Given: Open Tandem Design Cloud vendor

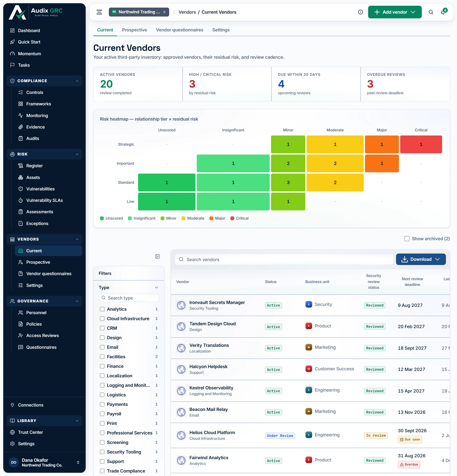Looking at the screenshot, I should [212, 324].
